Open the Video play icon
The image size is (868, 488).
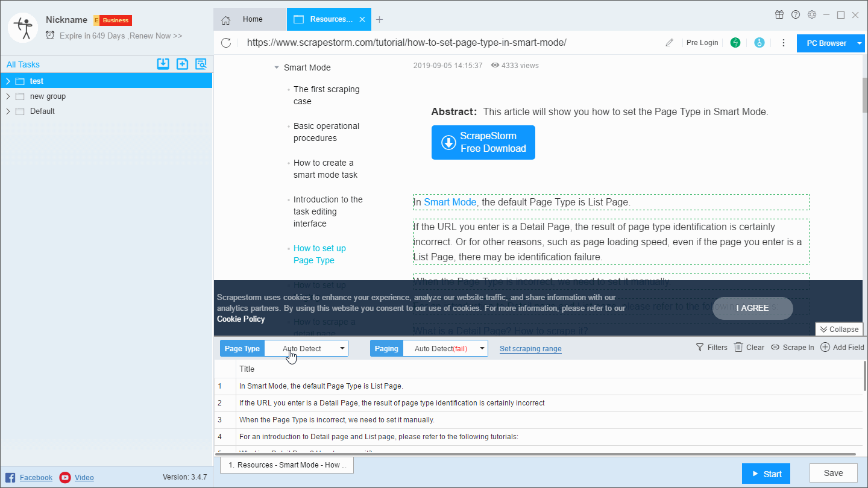point(65,477)
